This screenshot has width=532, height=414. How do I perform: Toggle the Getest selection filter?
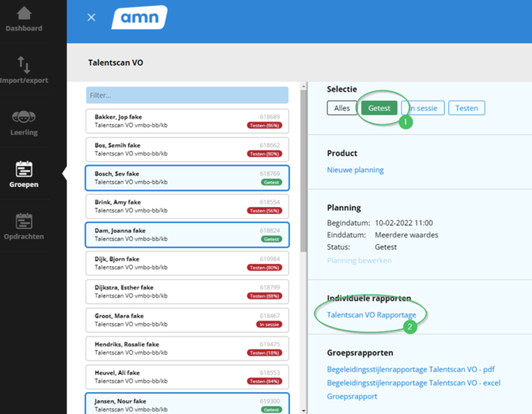pos(379,108)
